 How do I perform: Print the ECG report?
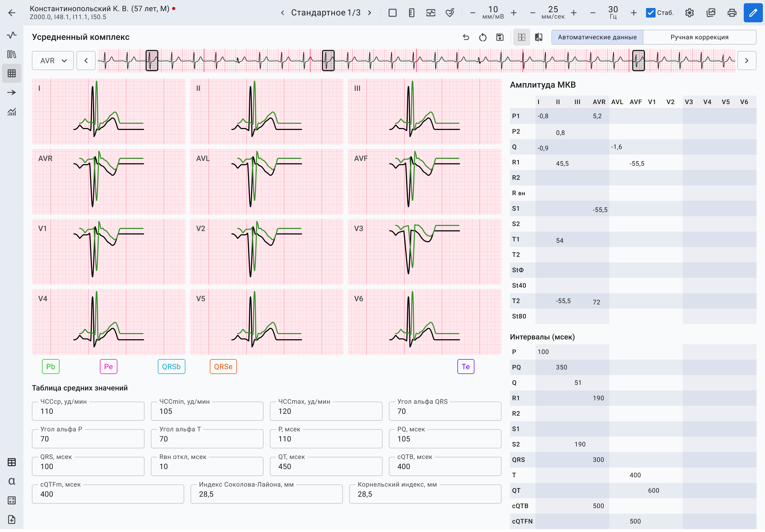(x=732, y=13)
